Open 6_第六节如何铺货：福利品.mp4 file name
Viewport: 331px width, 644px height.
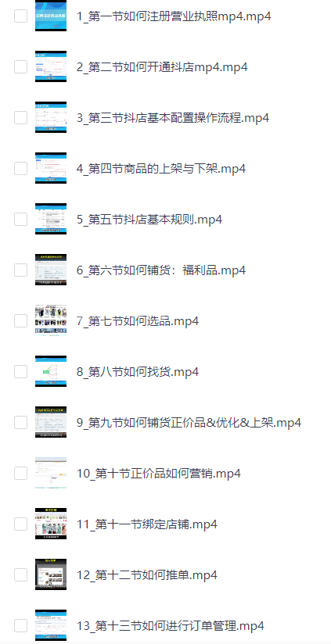tap(161, 270)
